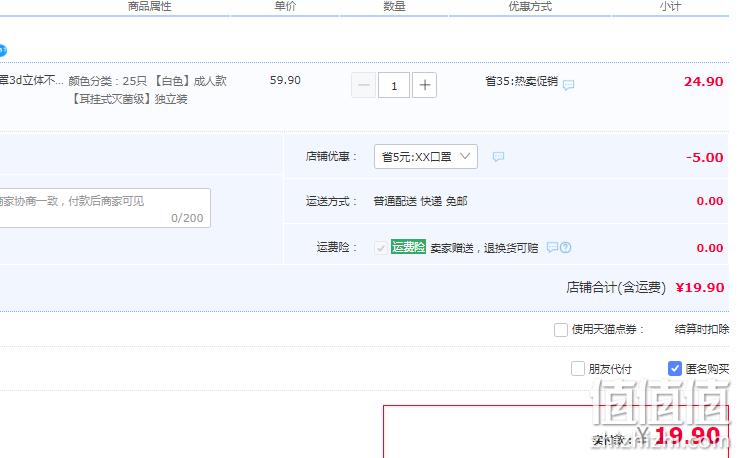Click the 省35:热卖促销 promotion text

(521, 81)
